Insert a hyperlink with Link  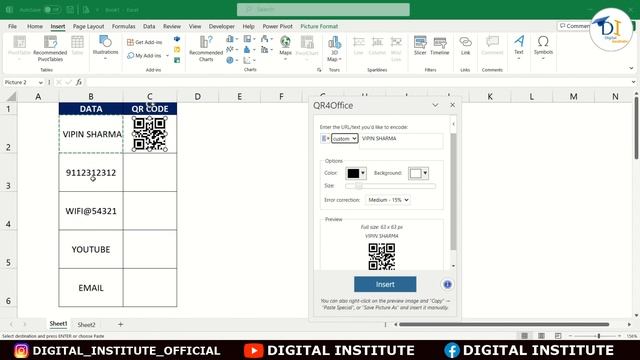click(x=465, y=45)
